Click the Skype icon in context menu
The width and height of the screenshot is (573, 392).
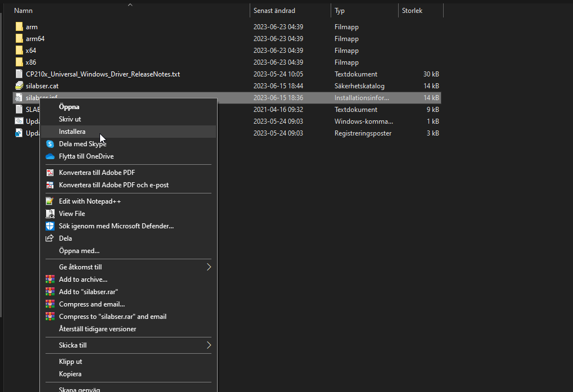tap(50, 144)
